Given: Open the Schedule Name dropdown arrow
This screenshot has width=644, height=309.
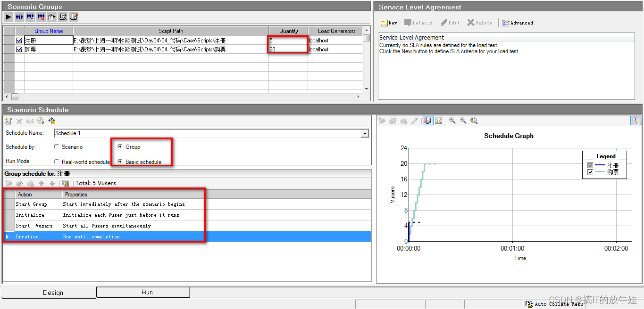Looking at the screenshot, I should [x=364, y=133].
